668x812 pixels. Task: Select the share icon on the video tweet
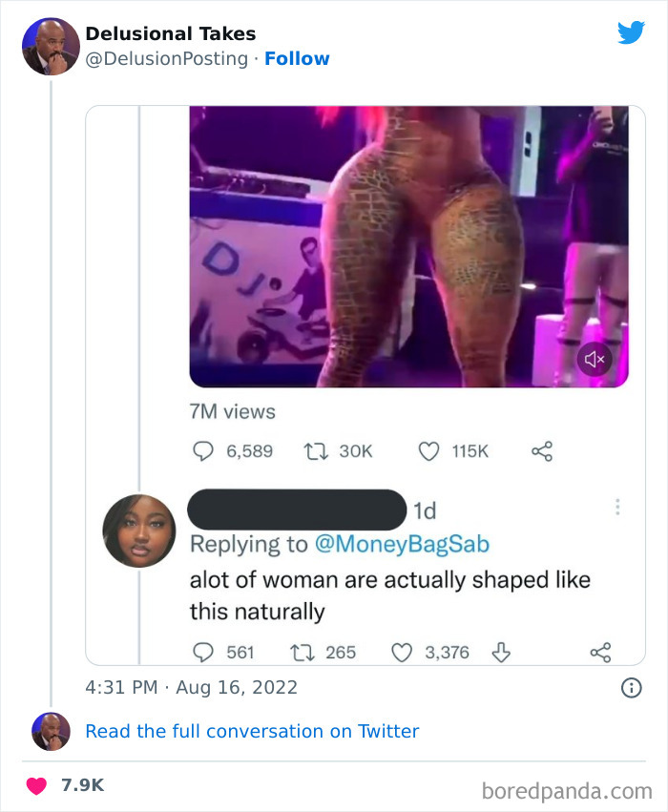click(x=541, y=451)
